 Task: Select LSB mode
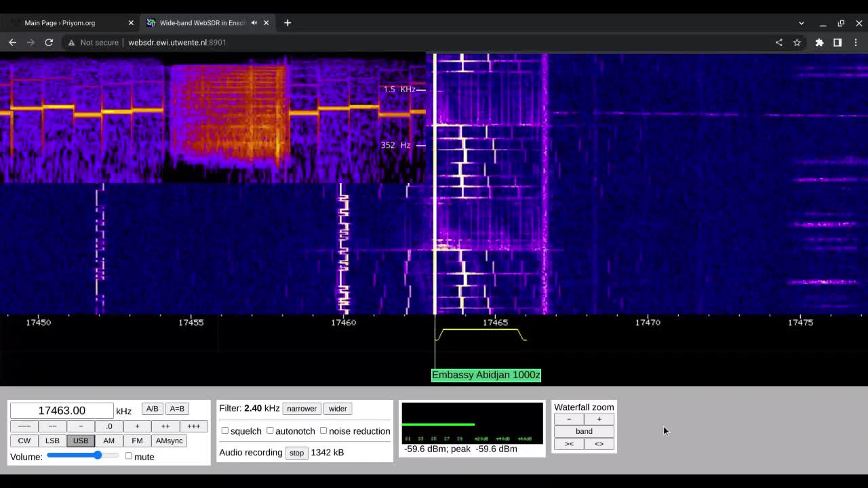[x=52, y=441]
